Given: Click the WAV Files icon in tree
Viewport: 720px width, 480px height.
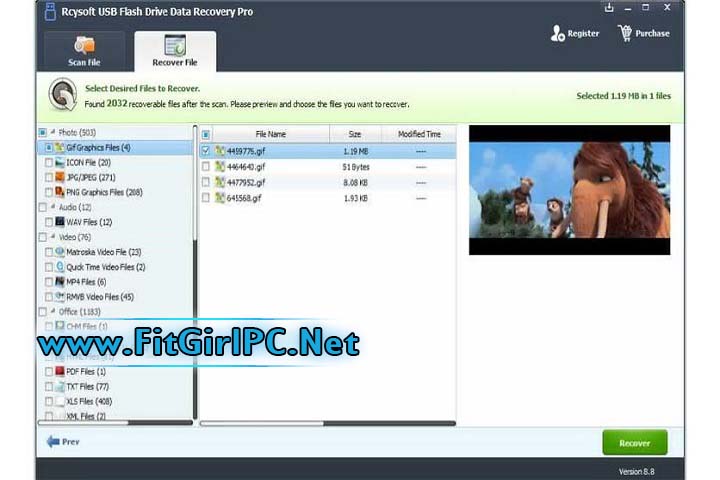Looking at the screenshot, I should [x=60, y=222].
